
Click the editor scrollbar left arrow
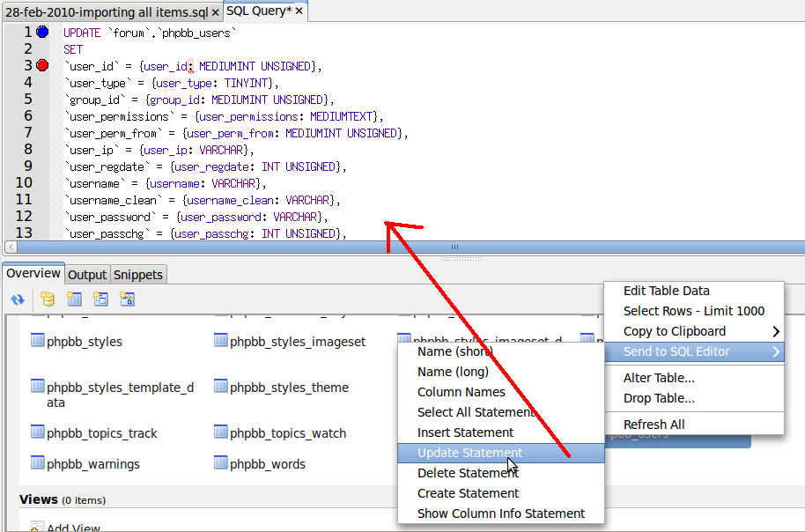coord(11,247)
